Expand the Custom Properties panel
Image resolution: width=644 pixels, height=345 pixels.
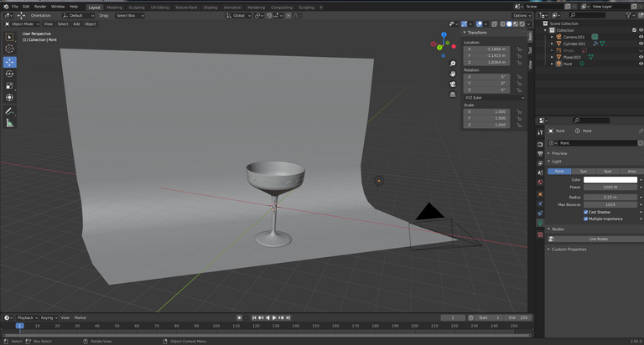coord(569,249)
